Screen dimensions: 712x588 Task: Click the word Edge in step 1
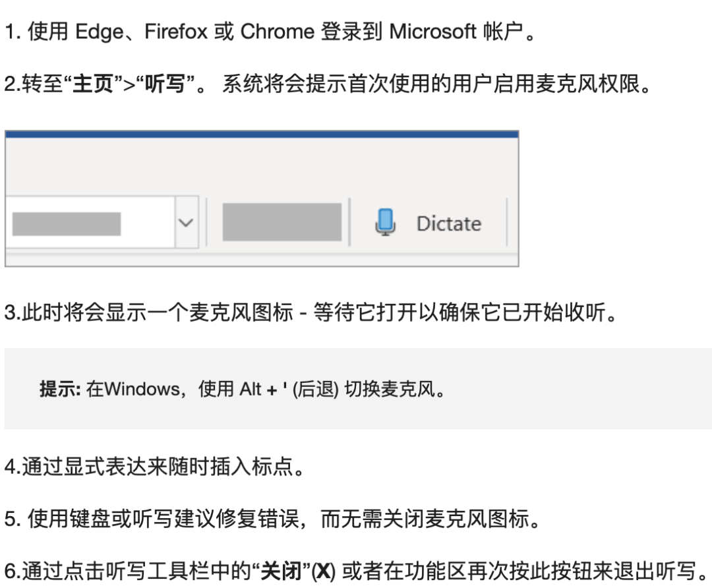click(x=99, y=32)
